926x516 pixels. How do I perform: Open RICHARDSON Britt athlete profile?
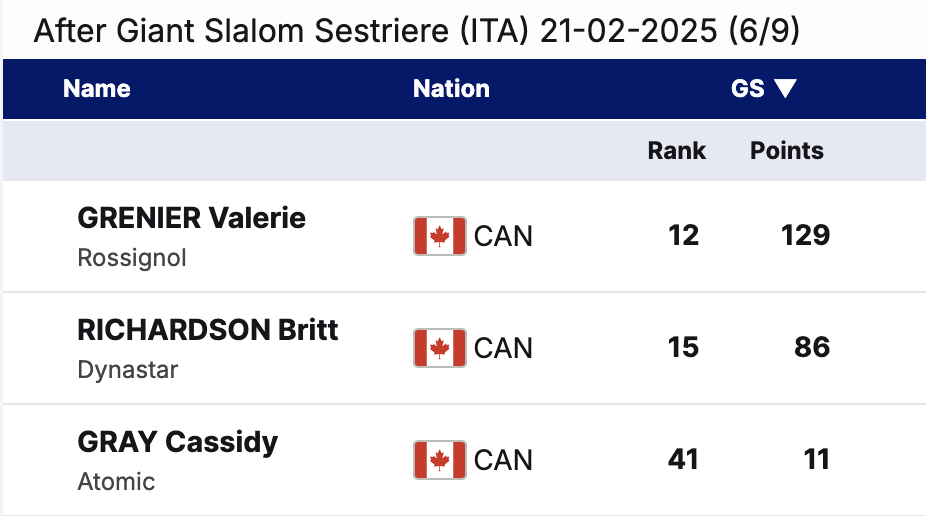point(208,330)
